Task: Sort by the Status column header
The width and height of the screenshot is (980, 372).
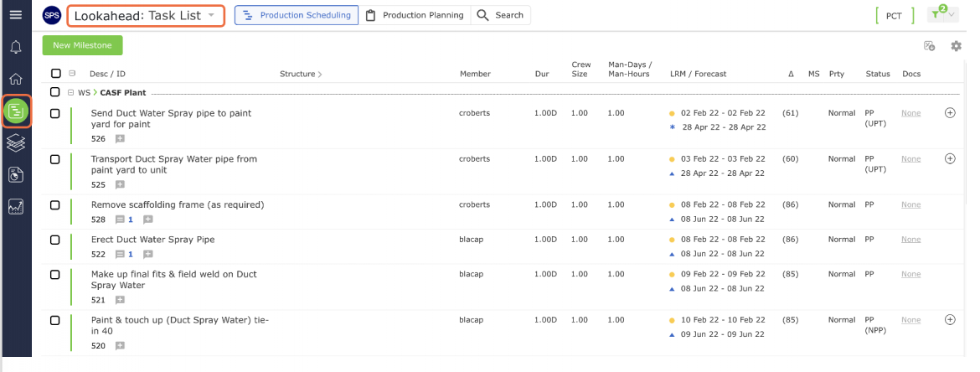Action: [878, 74]
